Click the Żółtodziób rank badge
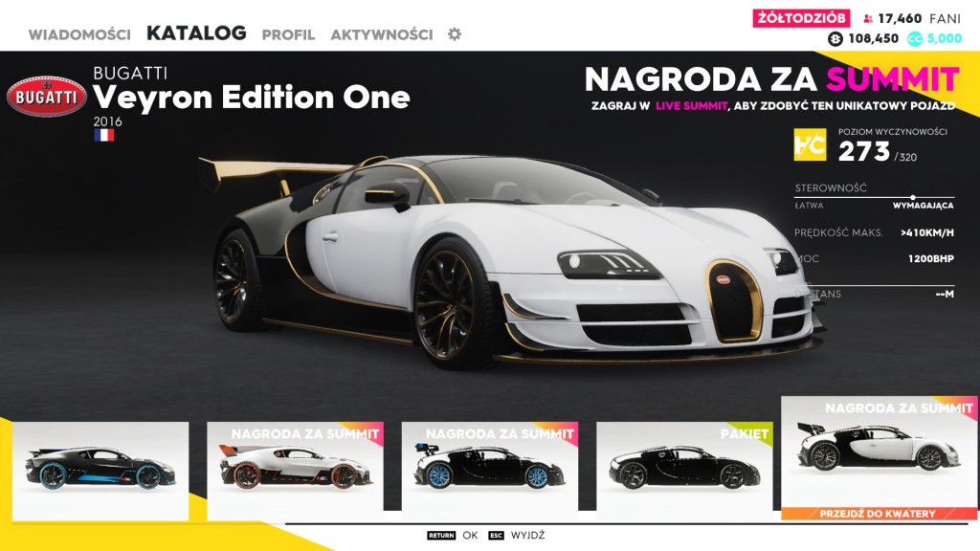980x551 pixels. [801, 18]
